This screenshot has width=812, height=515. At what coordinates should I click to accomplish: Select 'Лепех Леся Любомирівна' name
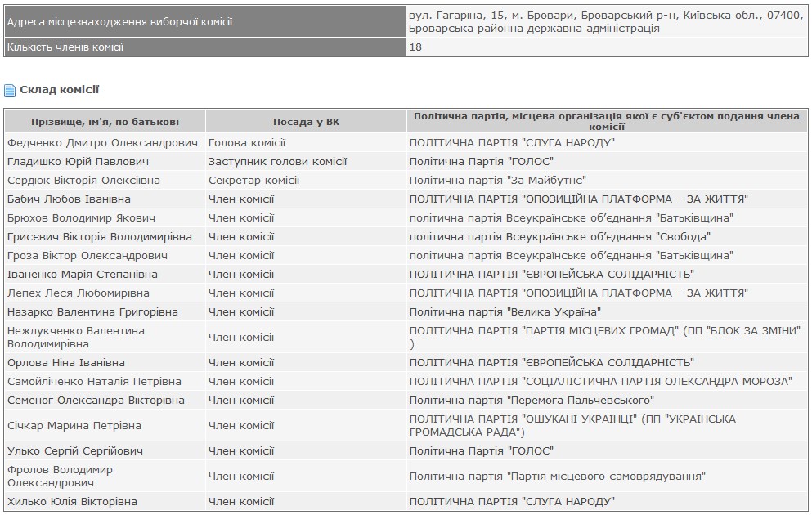79,293
